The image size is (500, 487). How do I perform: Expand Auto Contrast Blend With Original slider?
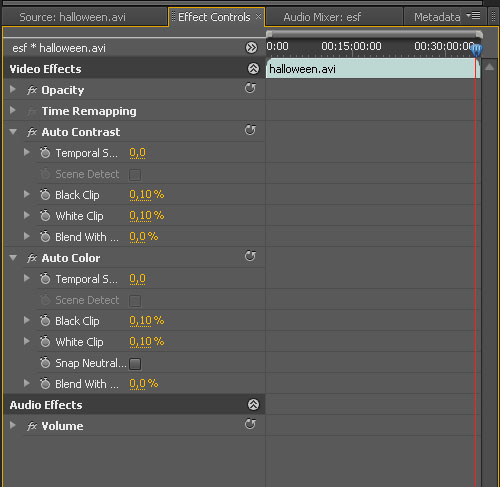pos(27,236)
